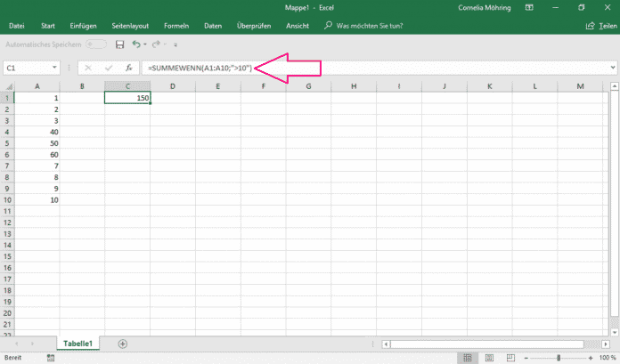Open Ribbon display options icon

528,7
